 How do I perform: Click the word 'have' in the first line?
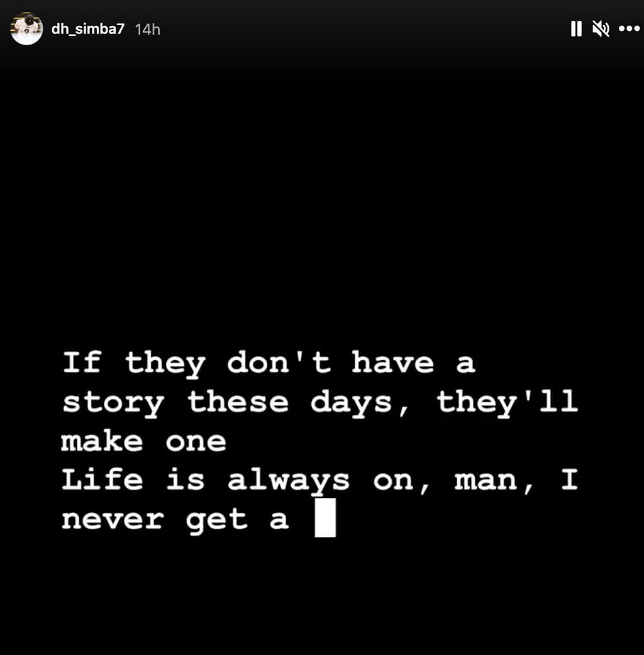(x=392, y=362)
